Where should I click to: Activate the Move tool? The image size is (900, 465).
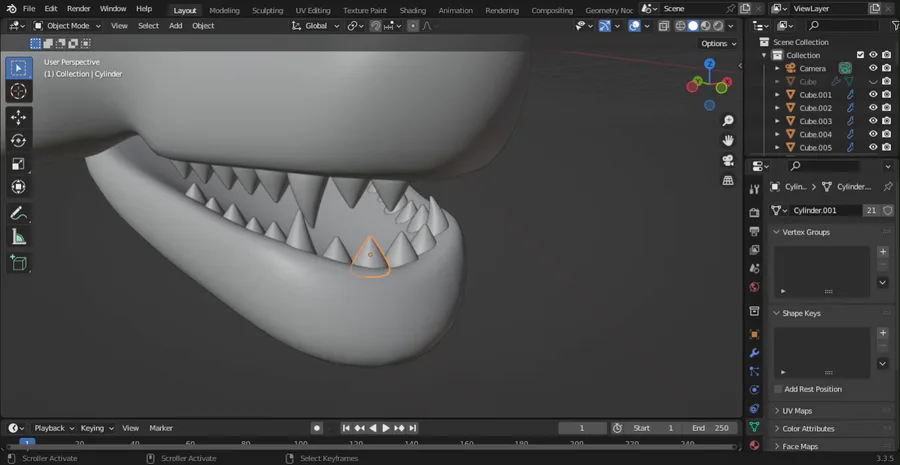[18, 118]
